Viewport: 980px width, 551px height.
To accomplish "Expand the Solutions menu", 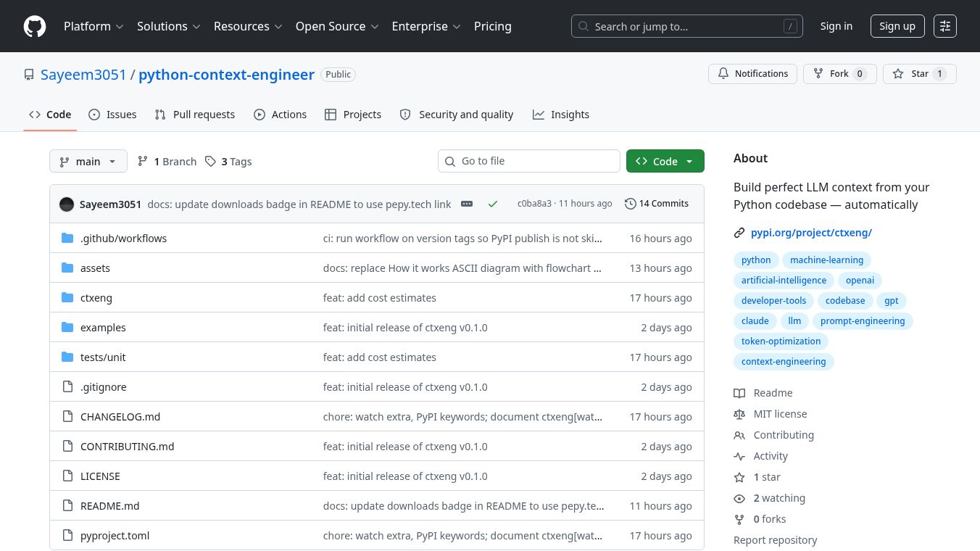I will (x=168, y=26).
